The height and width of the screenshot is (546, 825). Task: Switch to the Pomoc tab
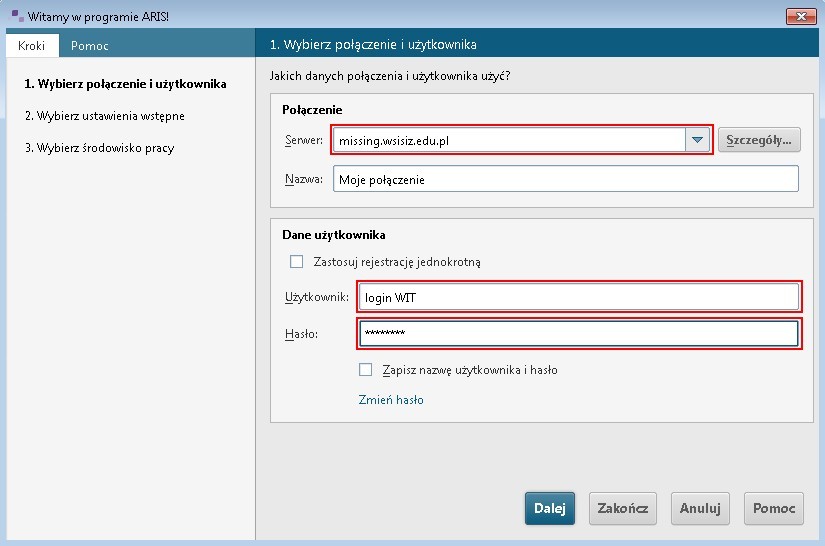[90, 46]
